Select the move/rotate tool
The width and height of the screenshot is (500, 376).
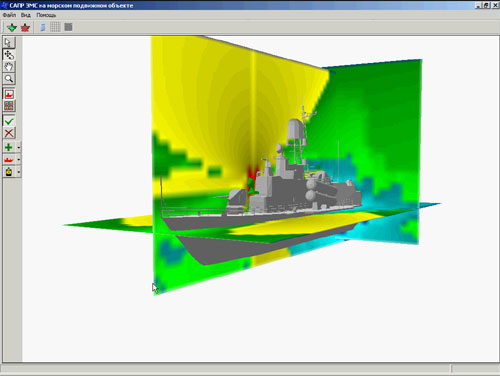tap(9, 55)
